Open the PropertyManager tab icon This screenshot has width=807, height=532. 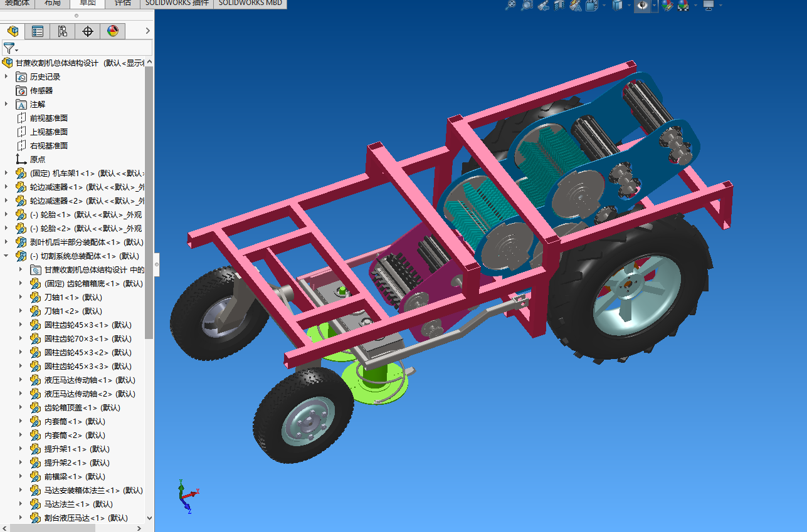(x=38, y=31)
